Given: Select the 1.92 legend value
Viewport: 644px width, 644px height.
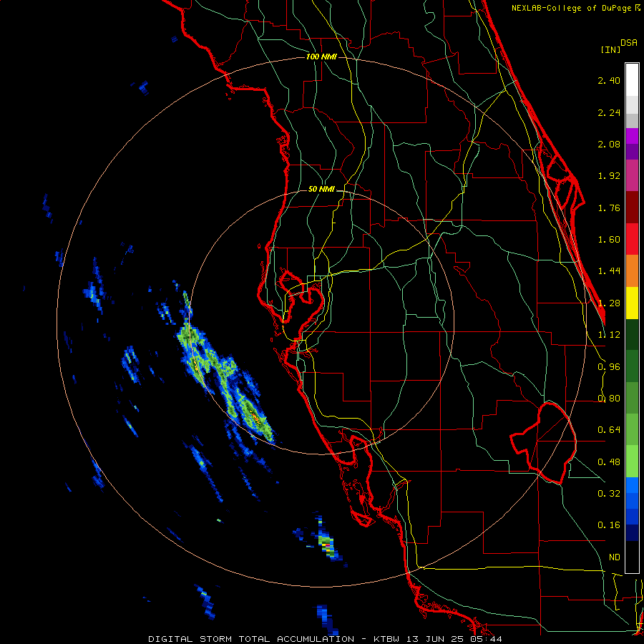Looking at the screenshot, I should click(609, 176).
